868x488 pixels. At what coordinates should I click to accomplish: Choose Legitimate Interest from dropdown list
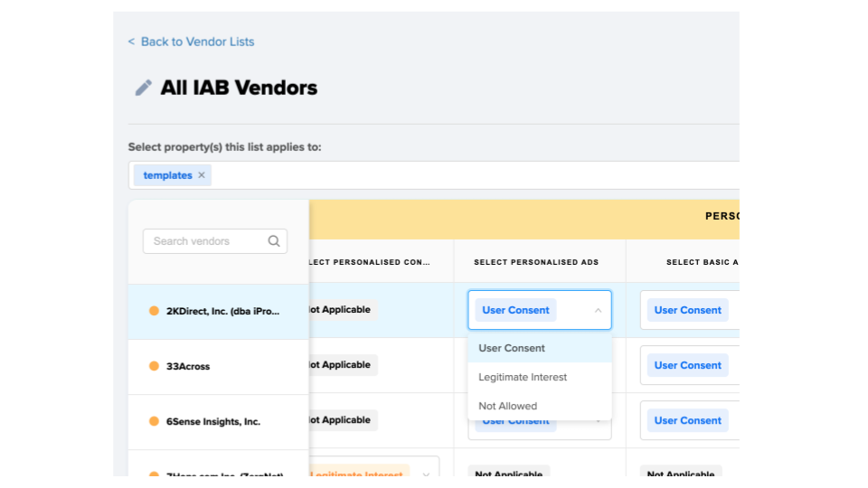540,377
